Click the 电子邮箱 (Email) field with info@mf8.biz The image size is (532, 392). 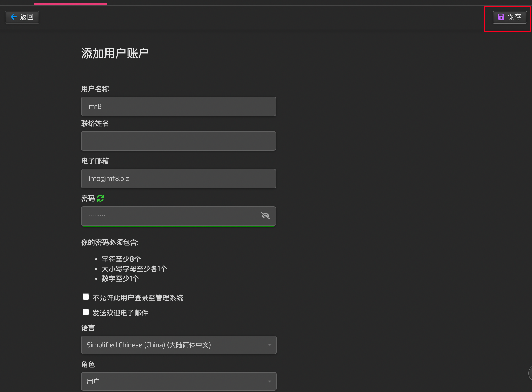pos(178,179)
